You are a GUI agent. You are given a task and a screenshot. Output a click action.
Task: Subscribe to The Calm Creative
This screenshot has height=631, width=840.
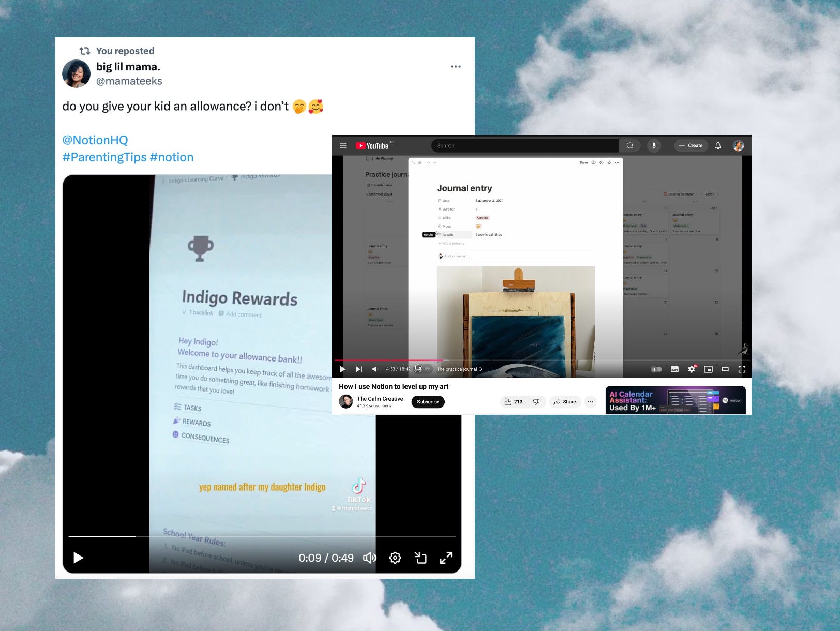tap(428, 402)
